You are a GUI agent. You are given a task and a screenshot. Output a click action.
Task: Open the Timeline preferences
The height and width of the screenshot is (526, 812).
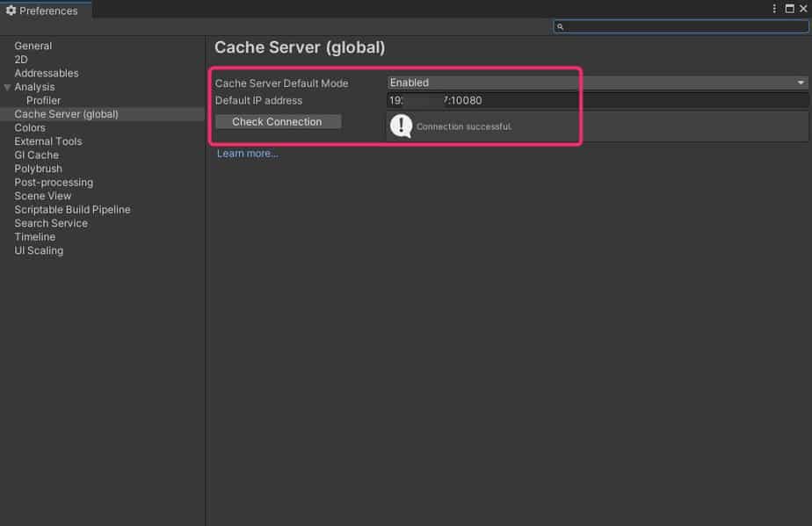pyautogui.click(x=34, y=236)
